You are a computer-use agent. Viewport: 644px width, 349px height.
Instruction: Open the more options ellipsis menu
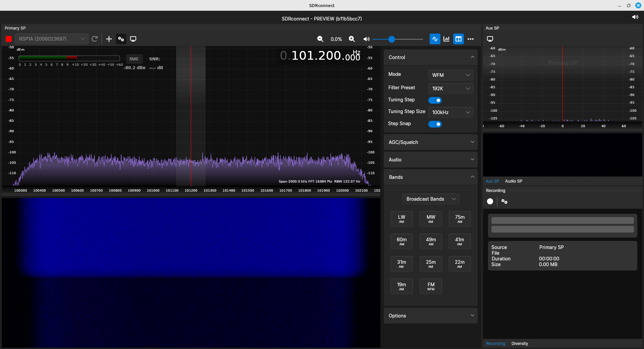tap(471, 39)
